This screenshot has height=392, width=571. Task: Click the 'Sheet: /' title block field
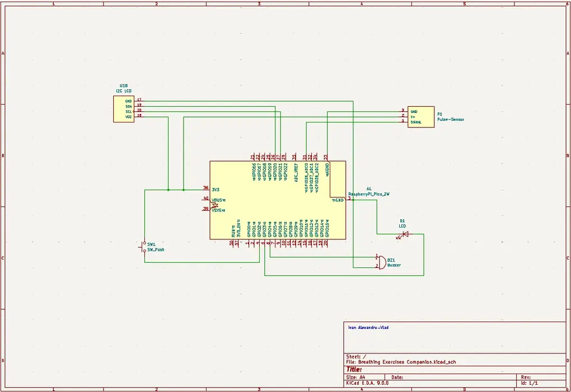pos(356,357)
